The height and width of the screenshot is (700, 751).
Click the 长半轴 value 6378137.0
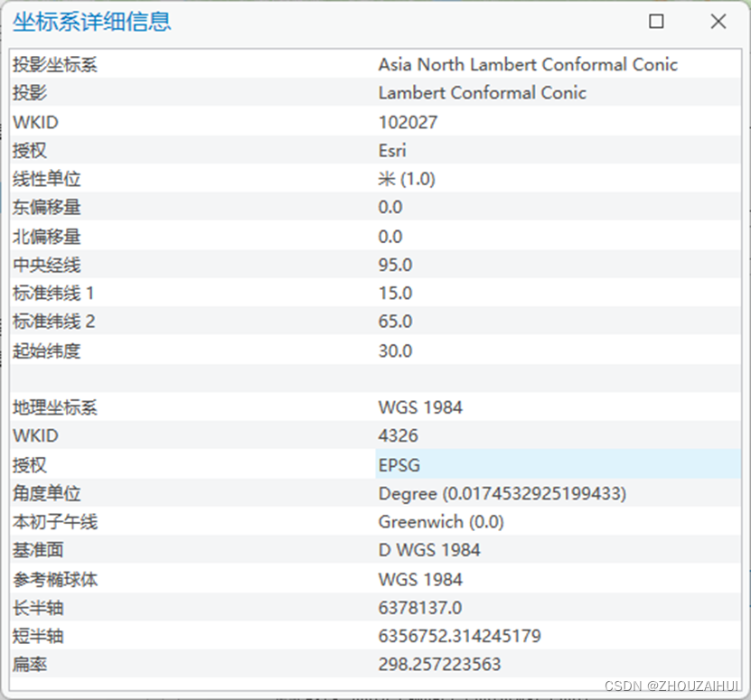point(420,608)
